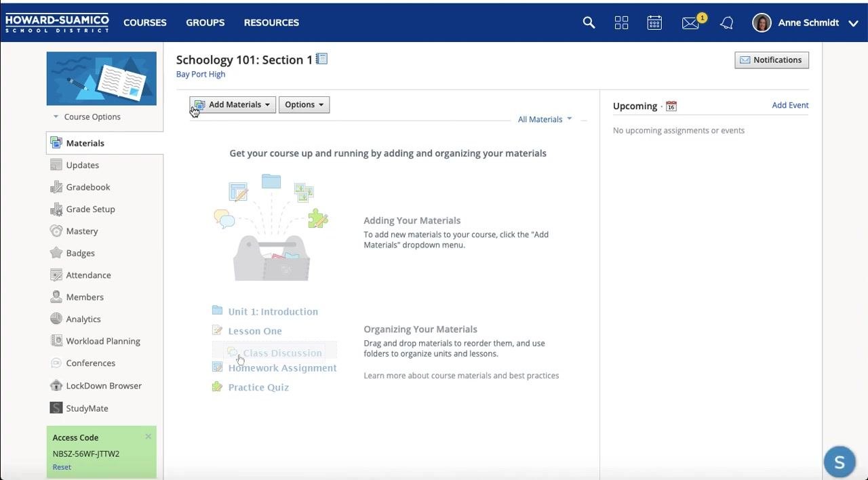This screenshot has width=868, height=480.
Task: Open the notifications bell icon
Action: [727, 23]
